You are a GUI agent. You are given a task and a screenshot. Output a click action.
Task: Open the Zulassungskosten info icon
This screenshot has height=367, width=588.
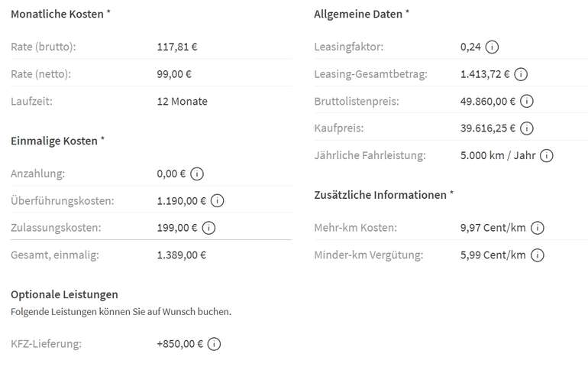pos(208,228)
